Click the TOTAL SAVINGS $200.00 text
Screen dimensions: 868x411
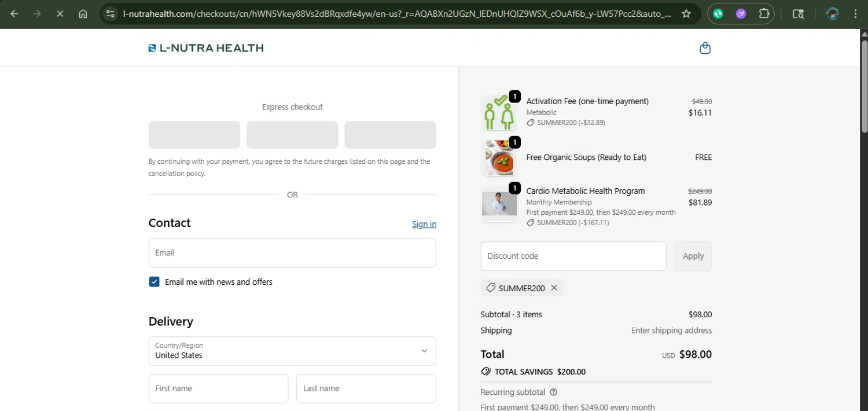point(540,372)
